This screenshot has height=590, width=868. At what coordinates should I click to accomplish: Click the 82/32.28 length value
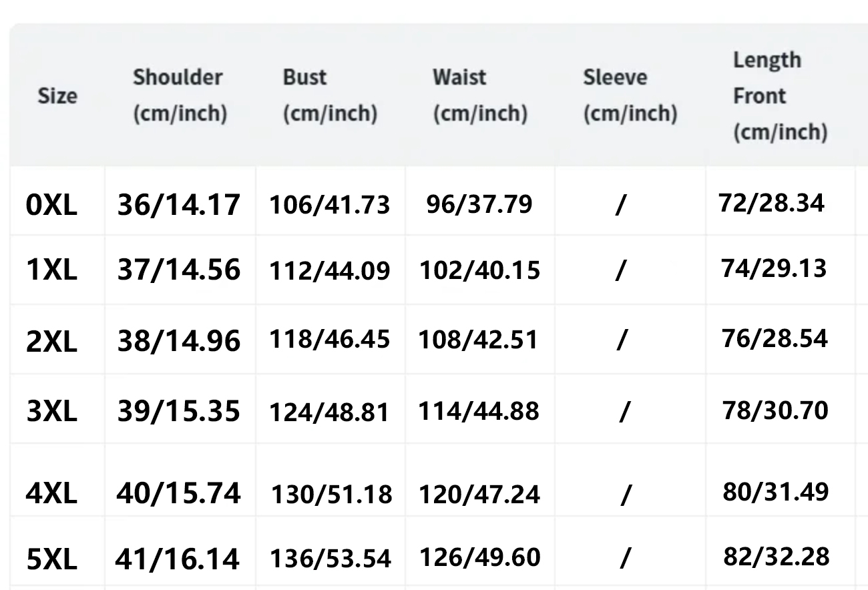[777, 556]
